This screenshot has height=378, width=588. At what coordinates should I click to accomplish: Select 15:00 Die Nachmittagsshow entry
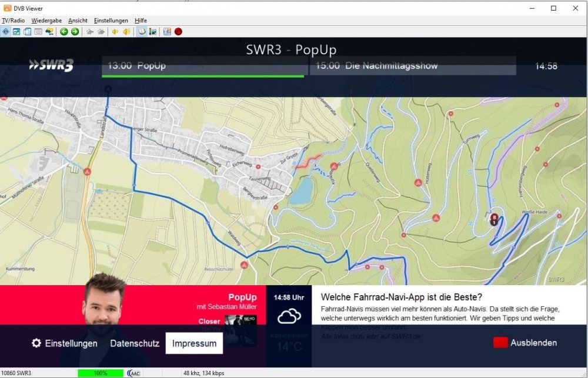coord(413,66)
